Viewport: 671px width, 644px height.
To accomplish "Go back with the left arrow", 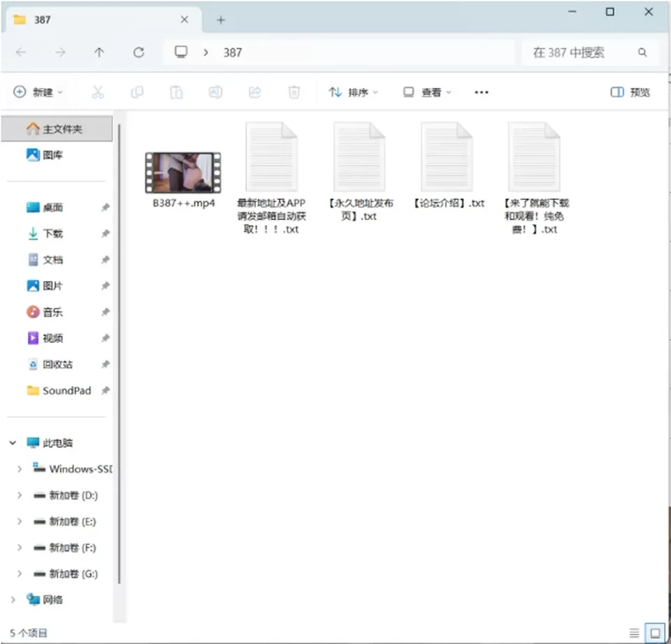I will pyautogui.click(x=21, y=52).
